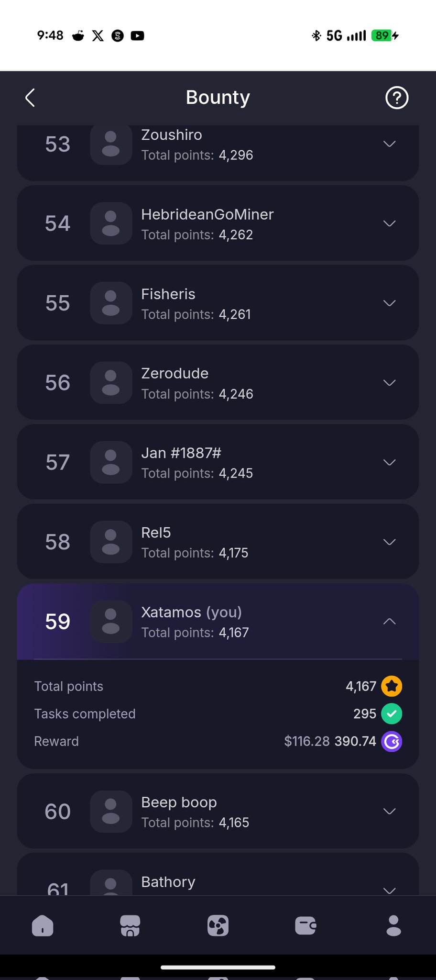
Task: Tap the orange star total points icon
Action: pyautogui.click(x=392, y=686)
